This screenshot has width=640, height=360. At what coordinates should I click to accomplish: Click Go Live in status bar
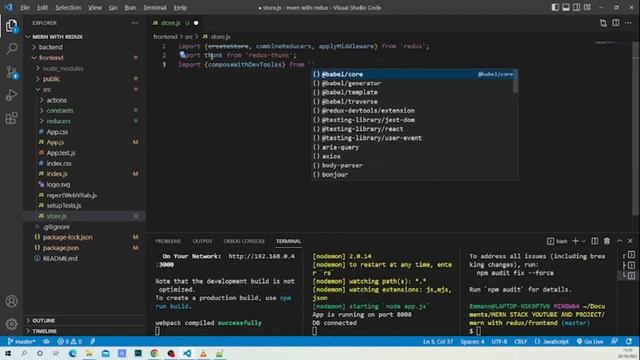(590, 342)
